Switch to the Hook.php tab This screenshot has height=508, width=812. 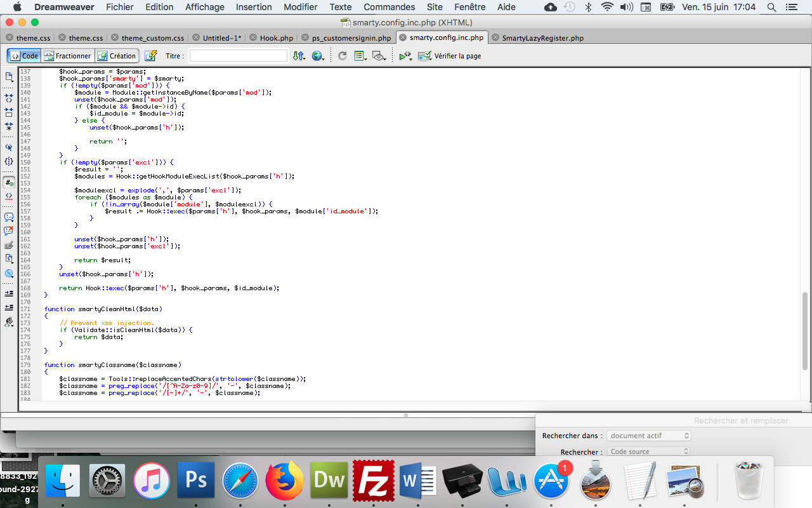point(272,38)
